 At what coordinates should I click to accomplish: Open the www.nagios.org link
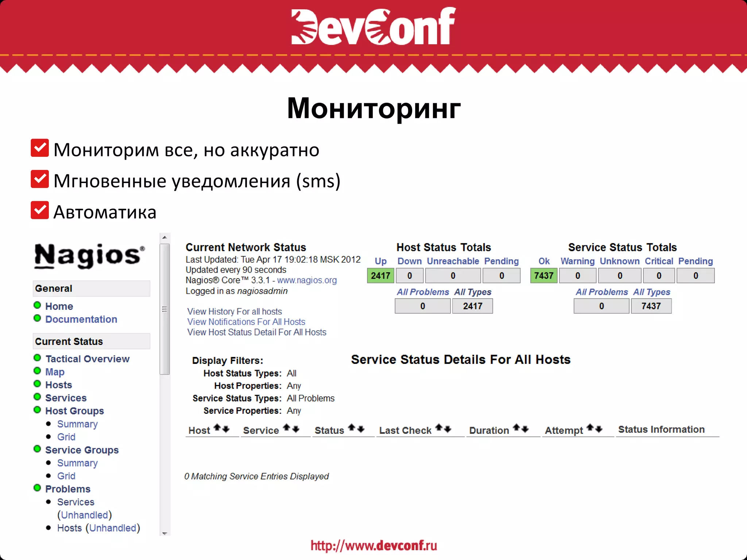pos(307,280)
